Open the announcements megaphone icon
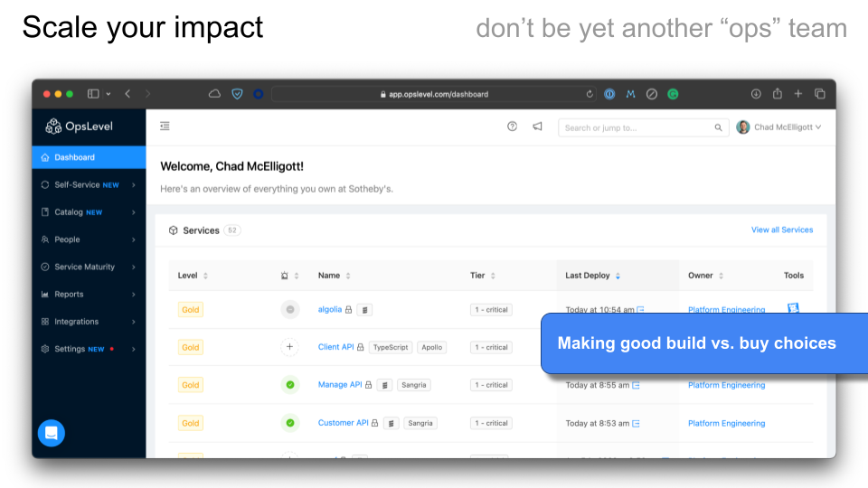This screenshot has height=488, width=868. pos(537,127)
